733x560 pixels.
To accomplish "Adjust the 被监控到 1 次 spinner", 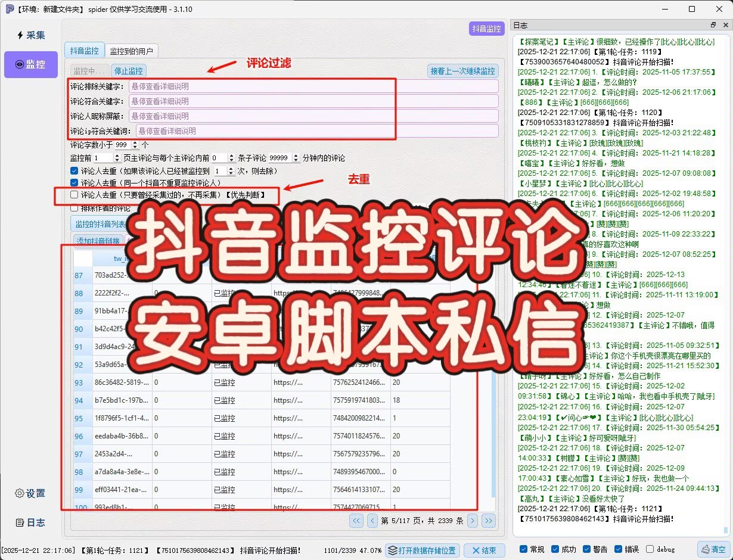I will (x=224, y=171).
